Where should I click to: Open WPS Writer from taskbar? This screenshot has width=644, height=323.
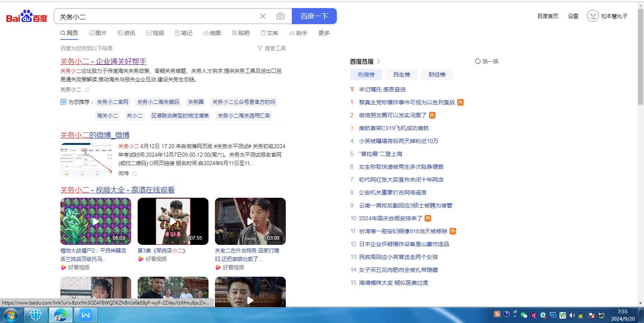pos(86,315)
